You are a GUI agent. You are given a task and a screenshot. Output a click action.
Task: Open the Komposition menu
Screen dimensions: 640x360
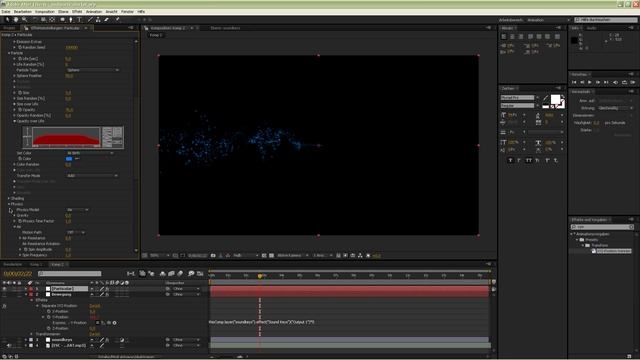point(45,12)
